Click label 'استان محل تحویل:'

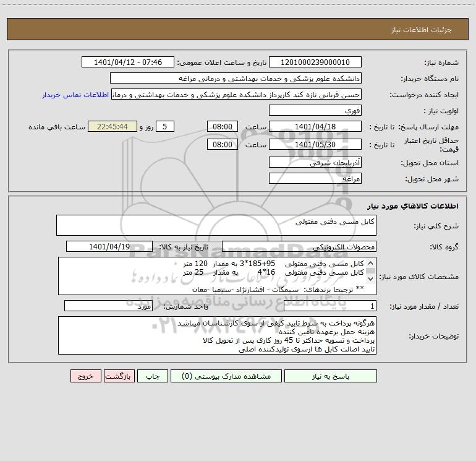(430, 163)
